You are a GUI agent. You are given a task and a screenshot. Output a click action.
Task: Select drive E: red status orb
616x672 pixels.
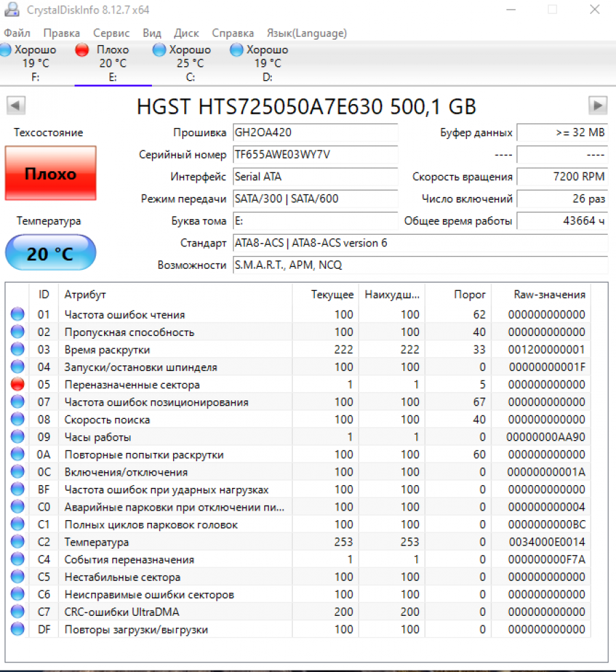tap(82, 50)
